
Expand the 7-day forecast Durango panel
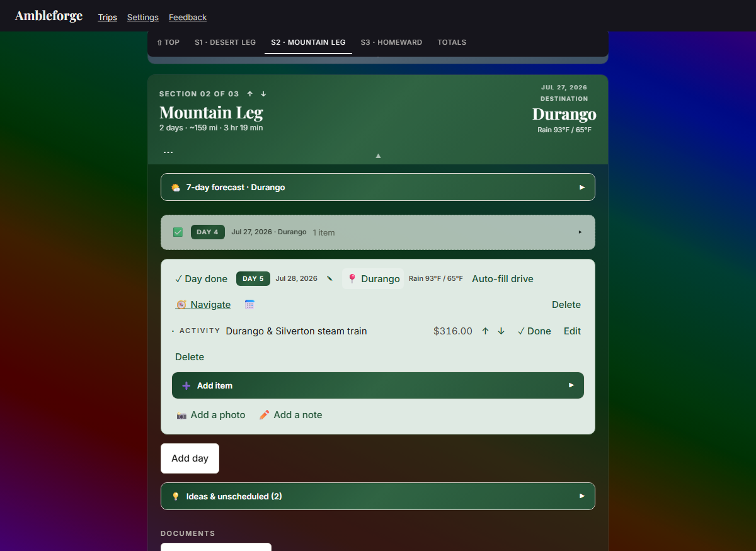[378, 187]
